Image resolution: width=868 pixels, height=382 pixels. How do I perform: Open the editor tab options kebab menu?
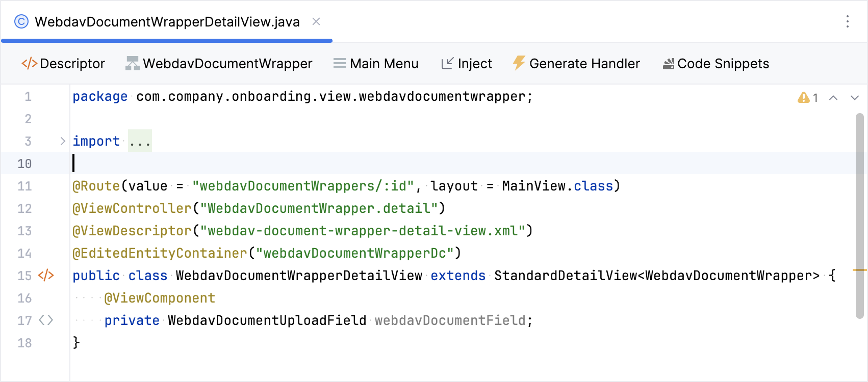(x=847, y=21)
